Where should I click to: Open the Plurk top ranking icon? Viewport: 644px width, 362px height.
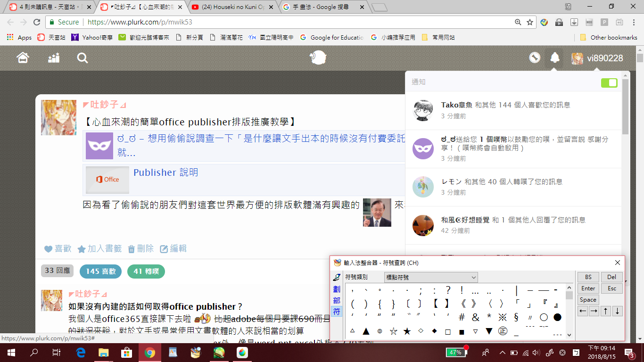point(54,58)
